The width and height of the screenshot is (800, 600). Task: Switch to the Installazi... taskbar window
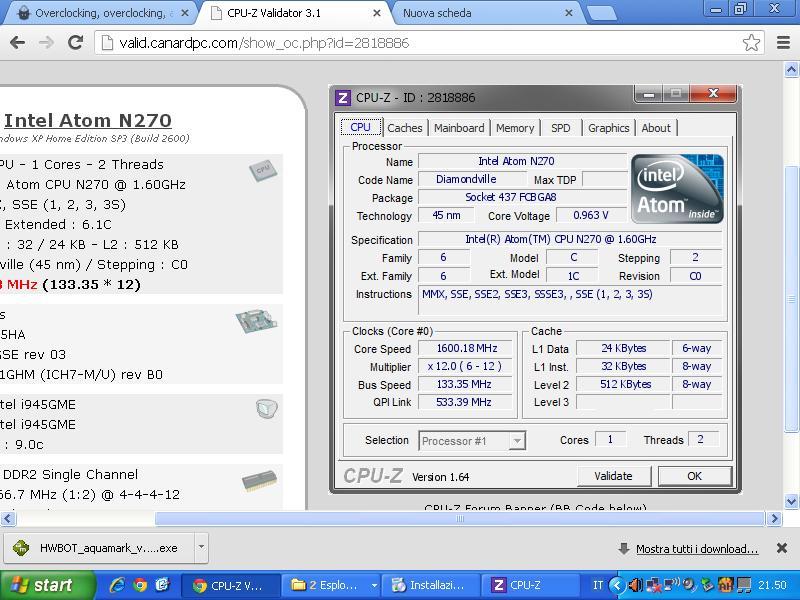pos(431,585)
